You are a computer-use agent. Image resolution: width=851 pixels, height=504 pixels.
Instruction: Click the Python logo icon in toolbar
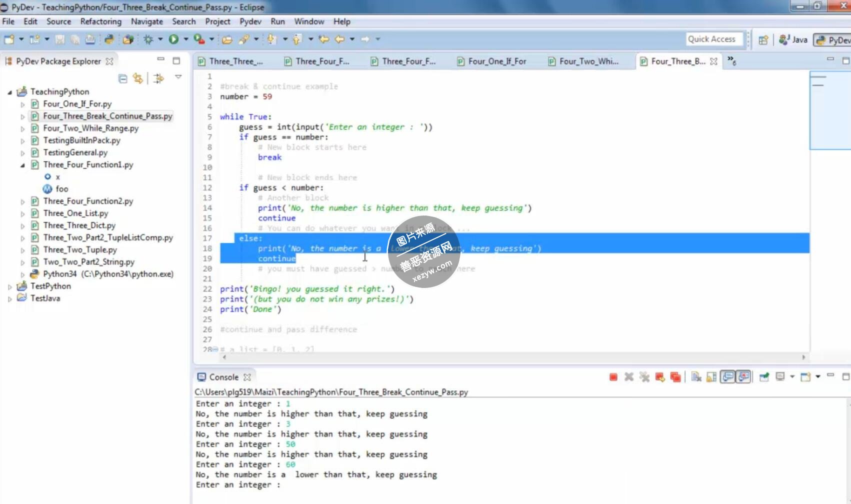pos(109,39)
